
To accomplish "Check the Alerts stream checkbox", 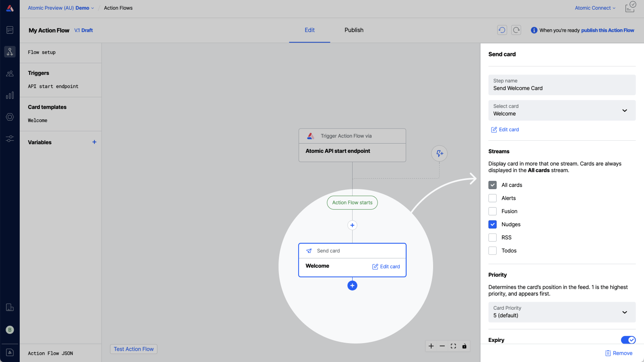I will point(493,198).
